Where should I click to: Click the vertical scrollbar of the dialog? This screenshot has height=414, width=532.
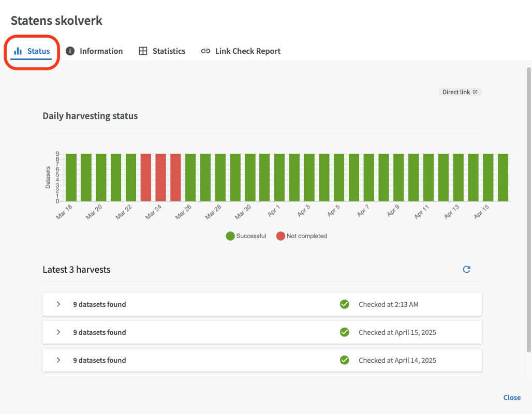[528, 210]
